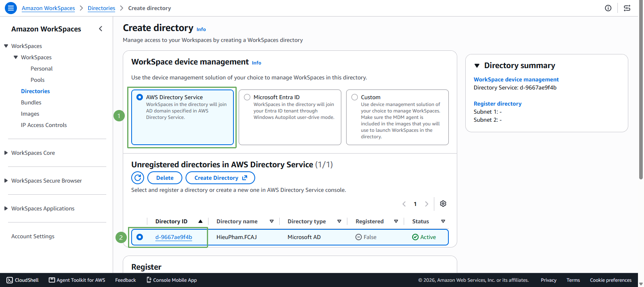Go to Directories in sidebar
644x287 pixels.
(x=35, y=91)
